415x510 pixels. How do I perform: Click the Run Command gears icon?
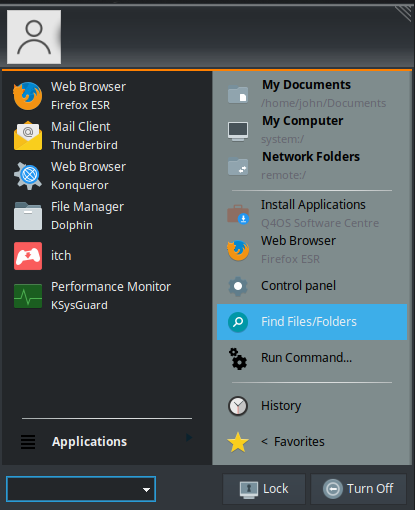tap(238, 359)
